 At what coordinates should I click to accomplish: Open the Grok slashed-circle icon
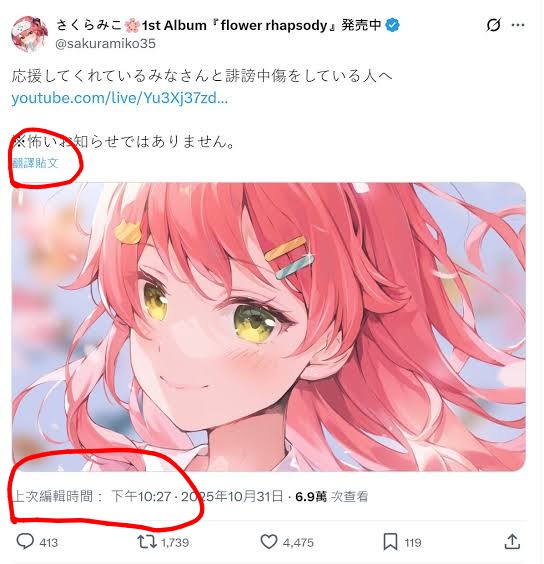pyautogui.click(x=493, y=25)
